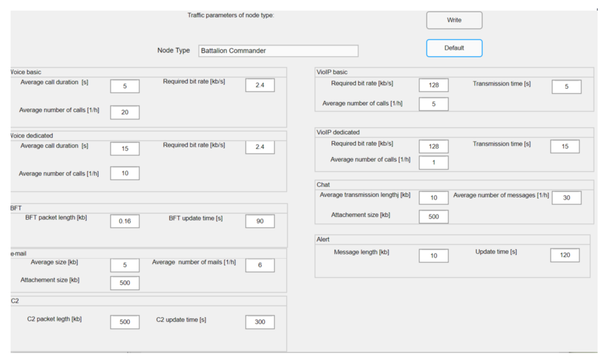
Task: Select VioIP dedicated average number of calls field
Action: (x=433, y=162)
